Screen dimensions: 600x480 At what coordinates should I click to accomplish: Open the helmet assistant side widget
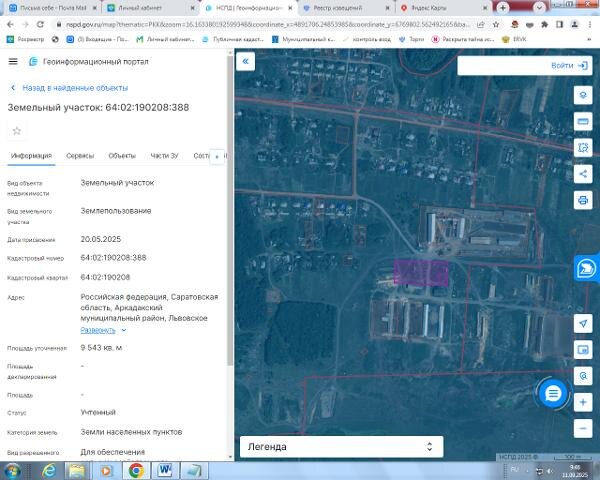coord(586,268)
